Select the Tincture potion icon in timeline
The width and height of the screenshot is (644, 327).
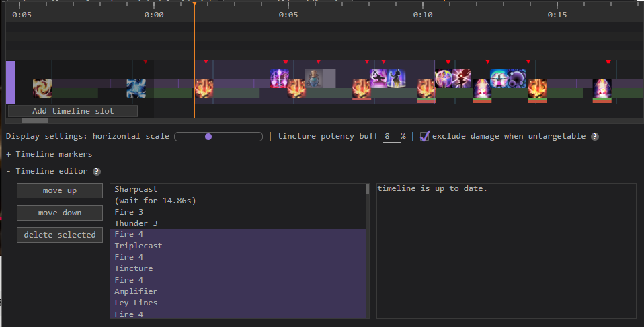click(314, 79)
